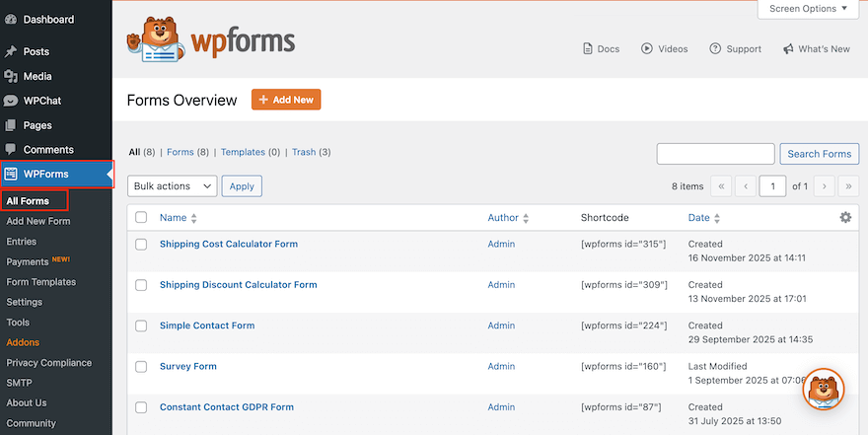This screenshot has height=435, width=868.
Task: Open Form Templates submenu item
Action: (41, 282)
